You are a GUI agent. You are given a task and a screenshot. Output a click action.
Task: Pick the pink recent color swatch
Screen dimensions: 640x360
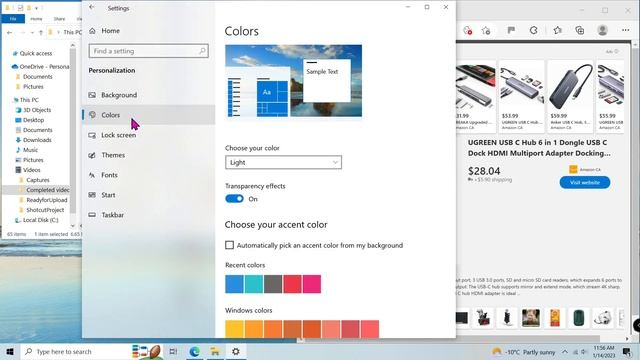pos(312,284)
